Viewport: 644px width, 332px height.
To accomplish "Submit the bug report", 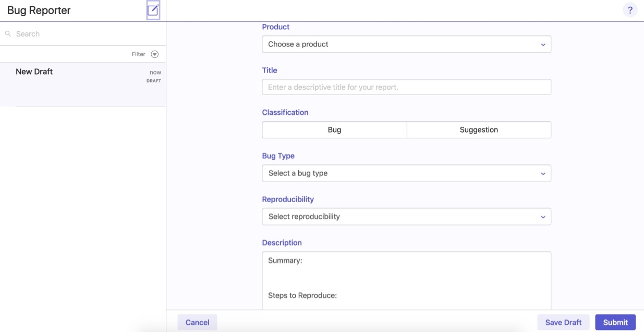I will coord(615,323).
